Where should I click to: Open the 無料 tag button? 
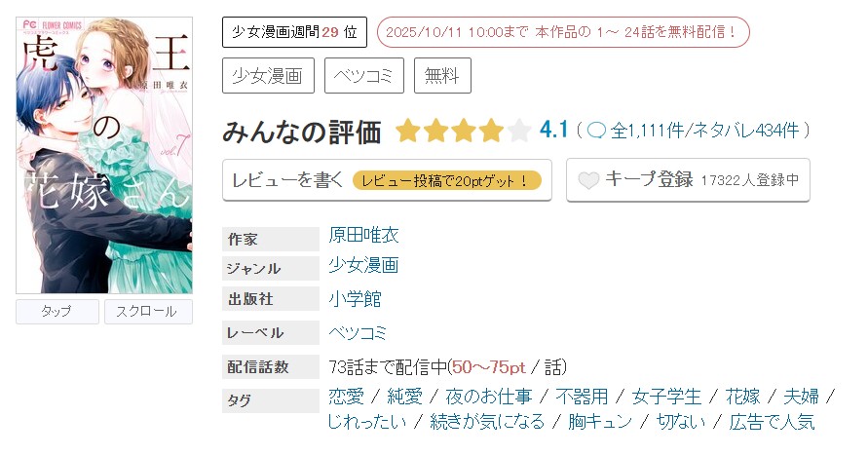(442, 75)
